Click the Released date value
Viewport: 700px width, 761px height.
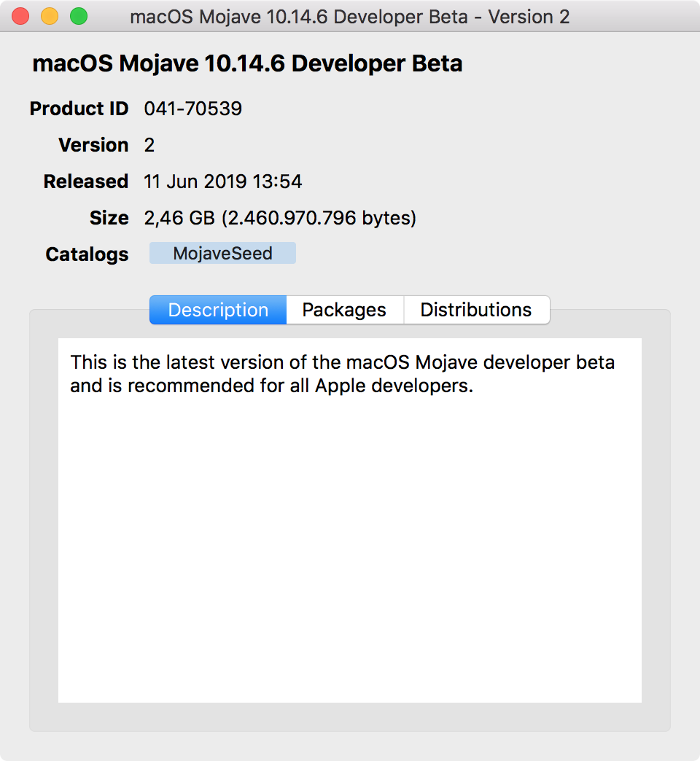(223, 182)
